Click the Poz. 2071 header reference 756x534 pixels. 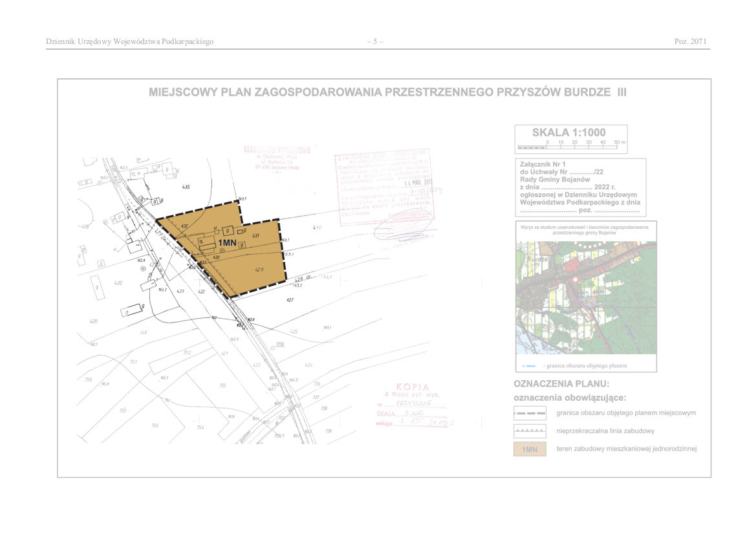click(690, 41)
